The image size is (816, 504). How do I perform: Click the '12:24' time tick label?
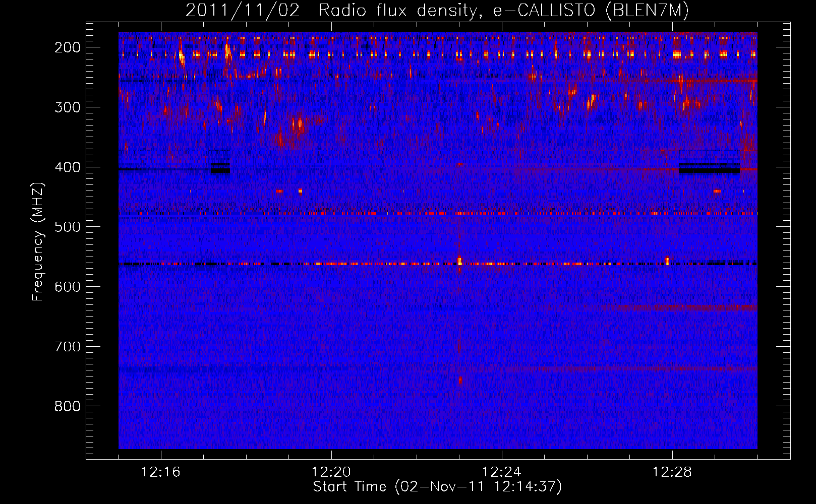tap(502, 472)
